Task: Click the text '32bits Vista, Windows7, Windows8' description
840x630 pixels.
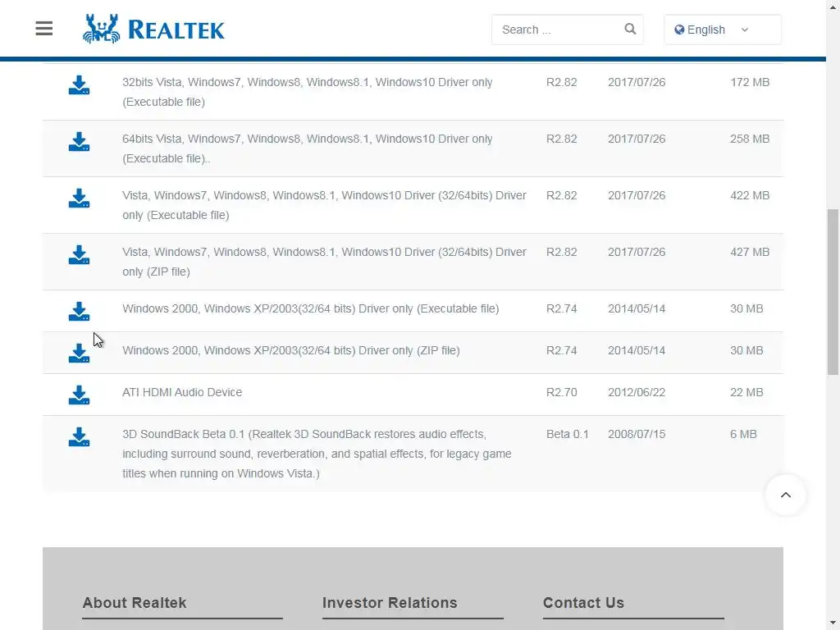Action: [308, 92]
